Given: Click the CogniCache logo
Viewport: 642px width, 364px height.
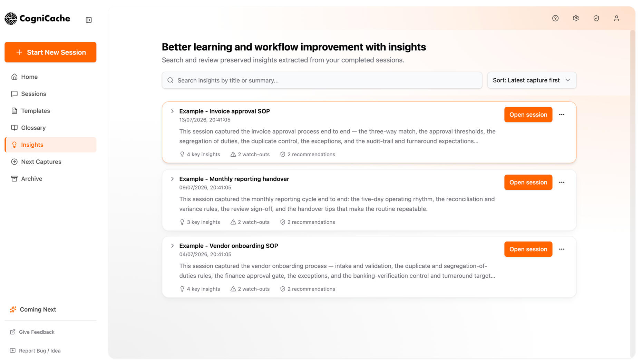Looking at the screenshot, I should point(37,19).
